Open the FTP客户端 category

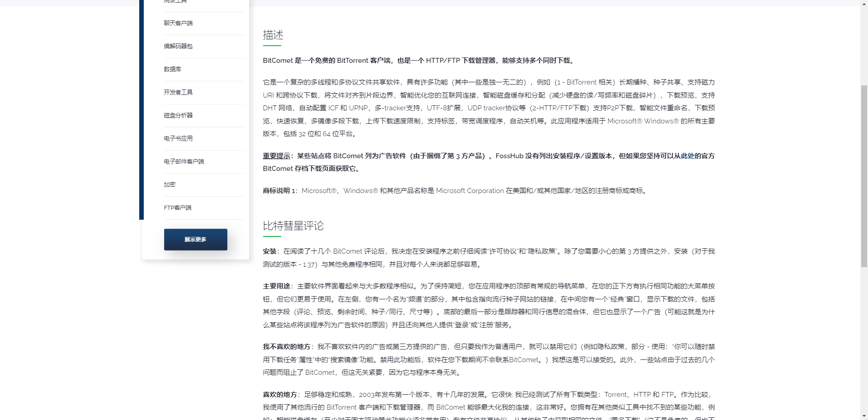pos(178,208)
